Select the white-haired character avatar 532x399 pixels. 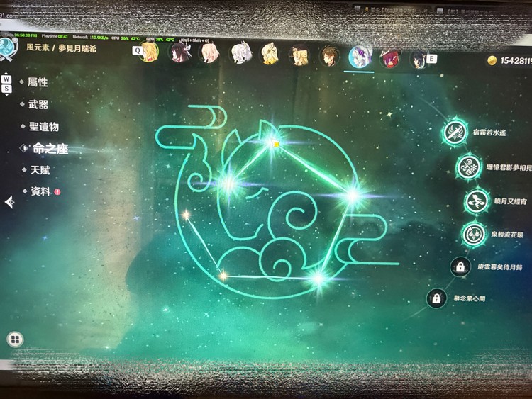(240, 54)
